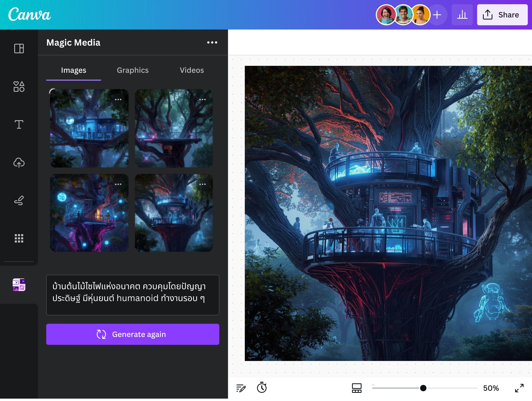
Task: Select the Draw tool
Action: coord(19,201)
